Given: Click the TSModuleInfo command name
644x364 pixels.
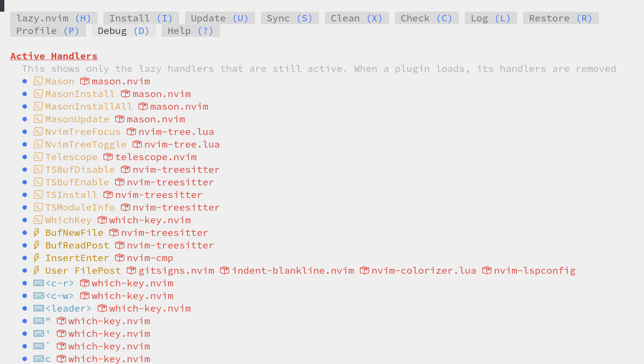Looking at the screenshot, I should pyautogui.click(x=80, y=207).
